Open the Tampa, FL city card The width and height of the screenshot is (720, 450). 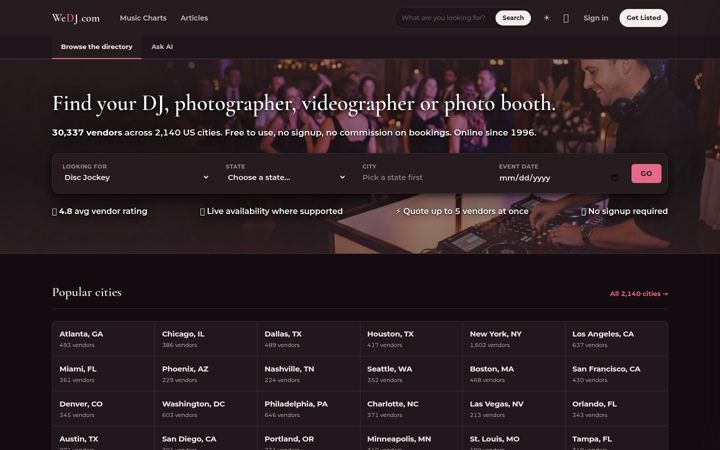click(616, 439)
